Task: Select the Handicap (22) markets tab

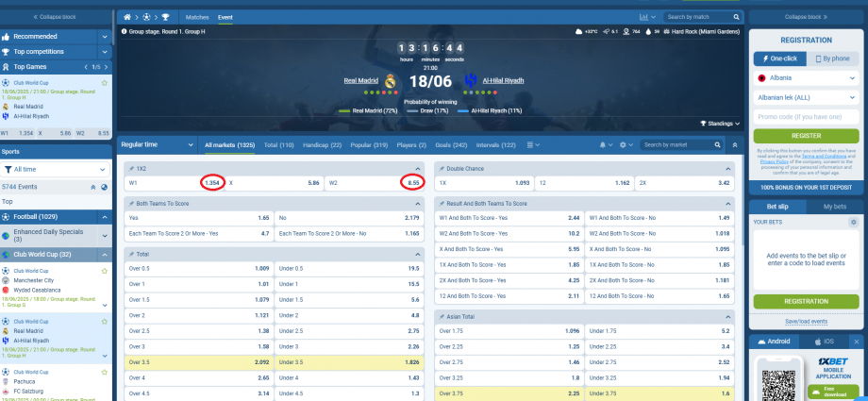Action: click(x=322, y=145)
